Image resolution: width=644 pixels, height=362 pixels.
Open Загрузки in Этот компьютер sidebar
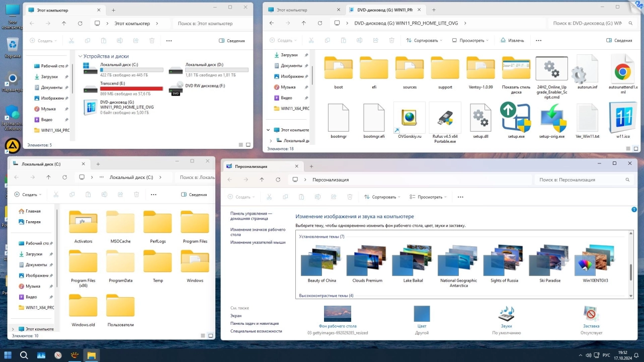[x=48, y=76]
